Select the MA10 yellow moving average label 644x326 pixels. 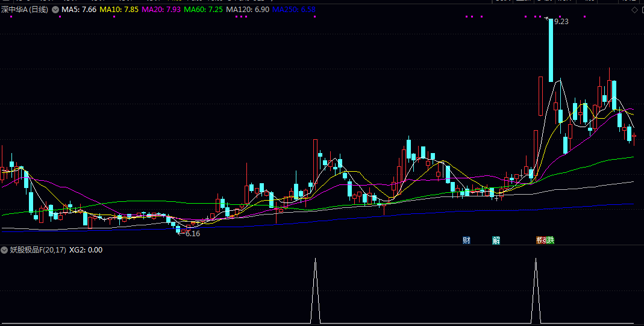coord(119,10)
